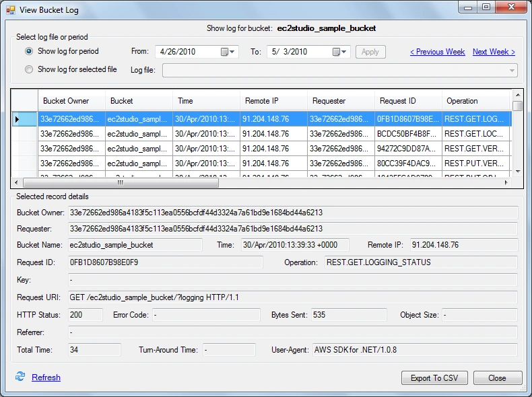Click Export To CSV button
Image resolution: width=532 pixels, height=397 pixels.
434,377
